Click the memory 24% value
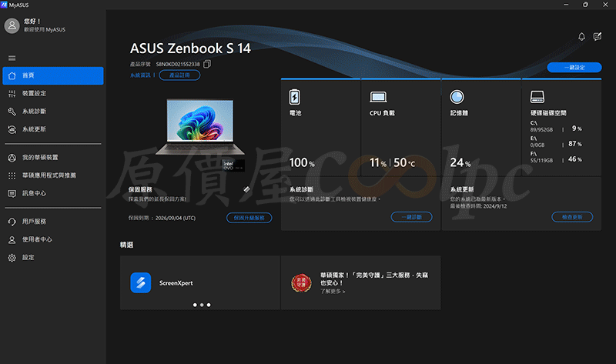This screenshot has width=616, height=364. (460, 162)
